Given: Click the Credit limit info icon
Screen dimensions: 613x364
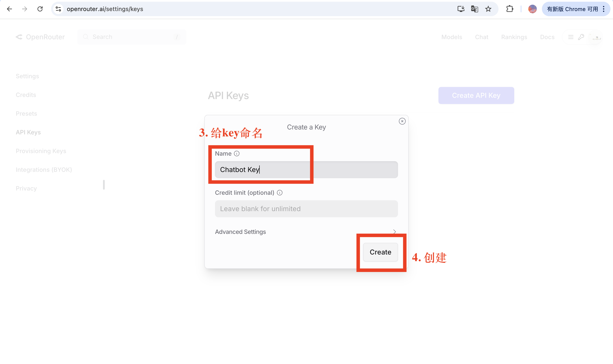Looking at the screenshot, I should click(279, 193).
